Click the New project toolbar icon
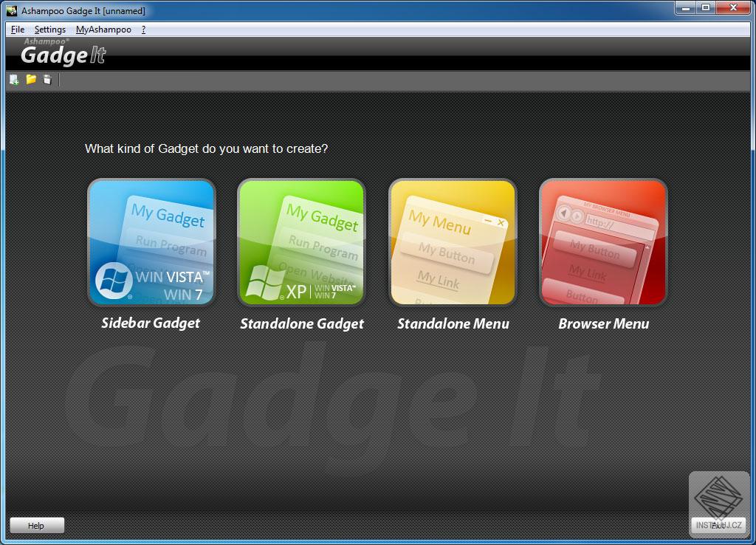Screen dimensions: 756x545 point(14,80)
